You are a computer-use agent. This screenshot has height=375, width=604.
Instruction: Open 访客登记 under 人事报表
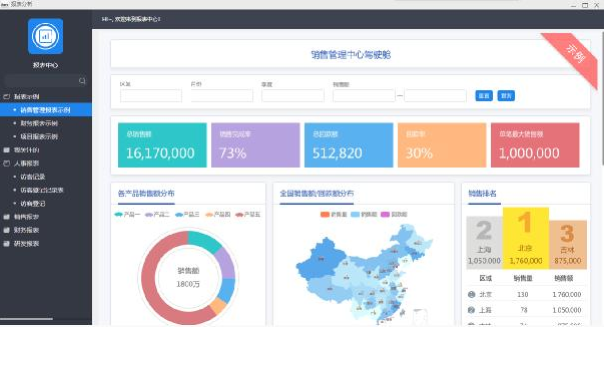(33, 204)
